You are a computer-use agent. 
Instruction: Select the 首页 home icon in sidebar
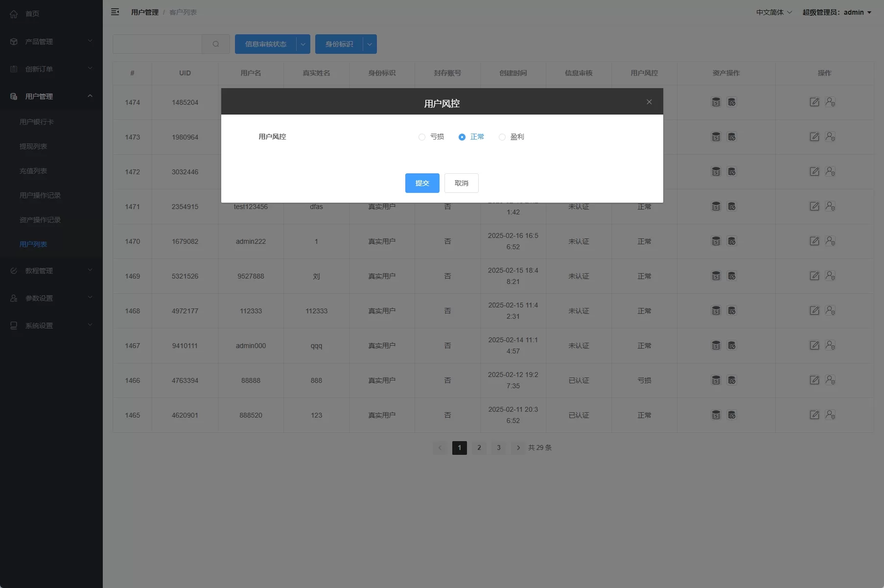[13, 14]
